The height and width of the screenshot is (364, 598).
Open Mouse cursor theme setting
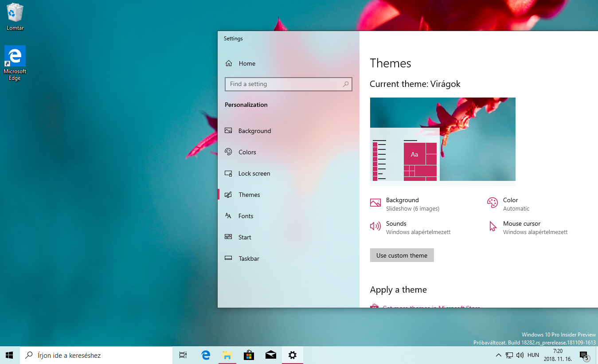[521, 227]
